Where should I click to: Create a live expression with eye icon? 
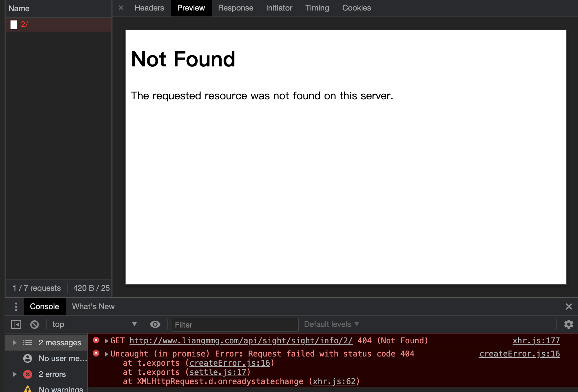(x=155, y=325)
